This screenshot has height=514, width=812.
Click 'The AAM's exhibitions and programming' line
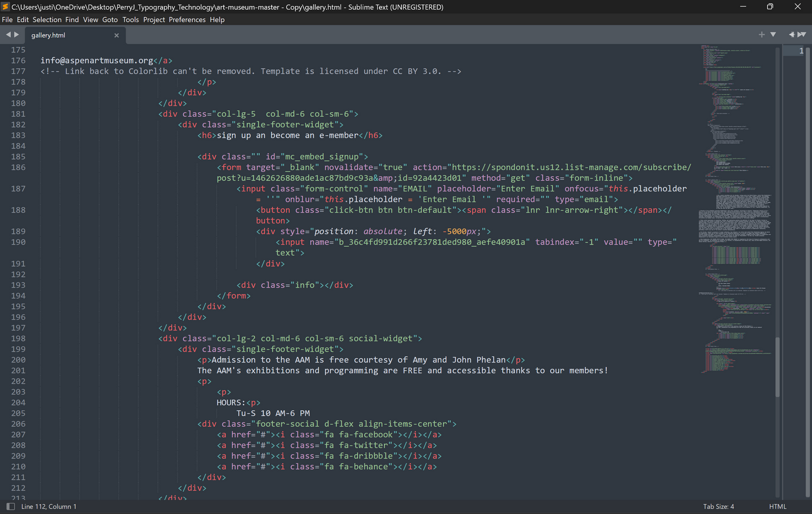pos(403,371)
